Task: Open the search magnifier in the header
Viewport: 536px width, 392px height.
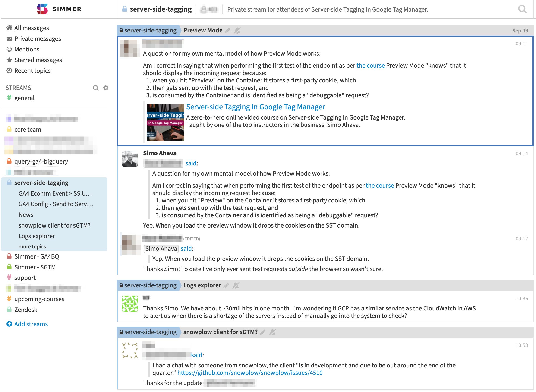Action: pyautogui.click(x=522, y=9)
